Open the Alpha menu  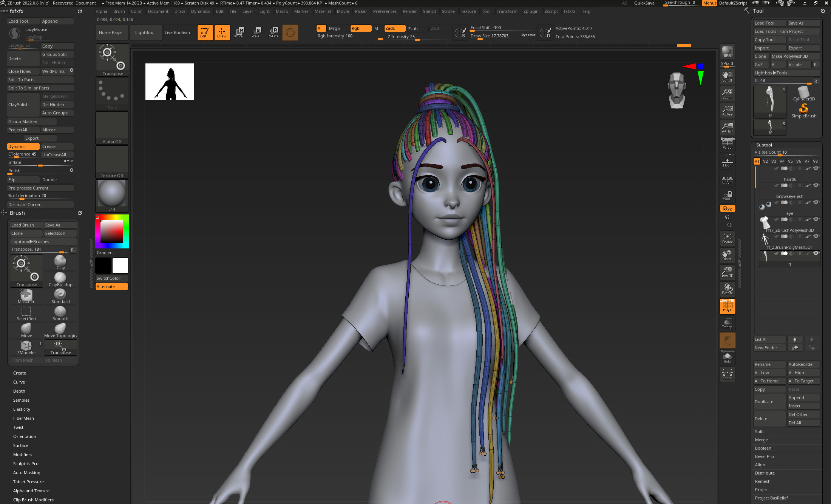pos(102,11)
